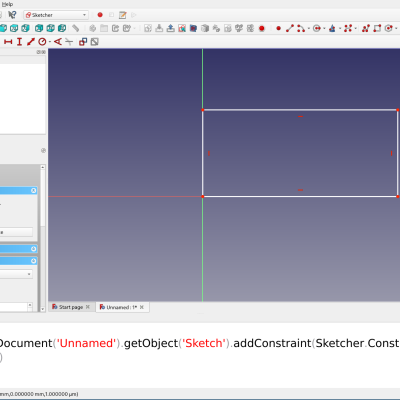Apply the angle constraint tool
Viewport: 400px width, 400px height.
58,42
